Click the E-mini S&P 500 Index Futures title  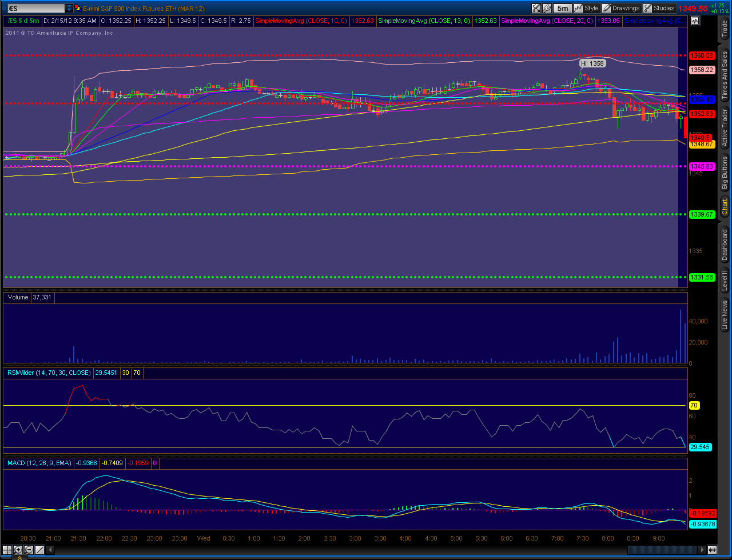[x=144, y=9]
